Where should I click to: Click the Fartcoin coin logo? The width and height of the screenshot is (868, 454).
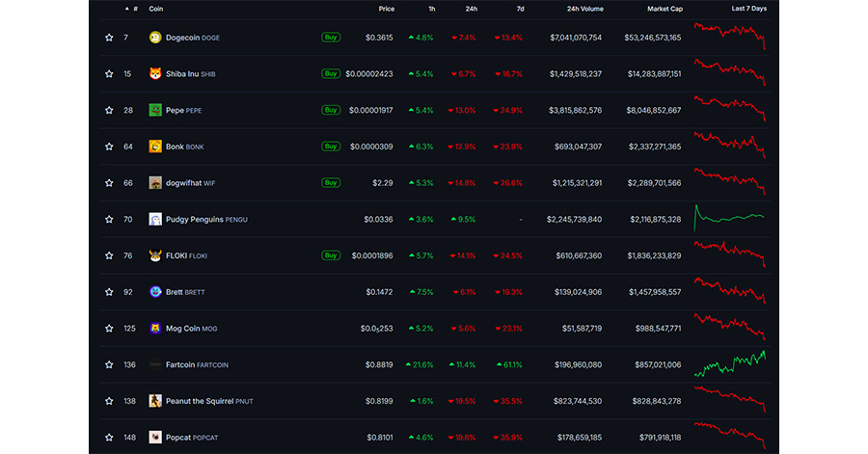point(155,365)
